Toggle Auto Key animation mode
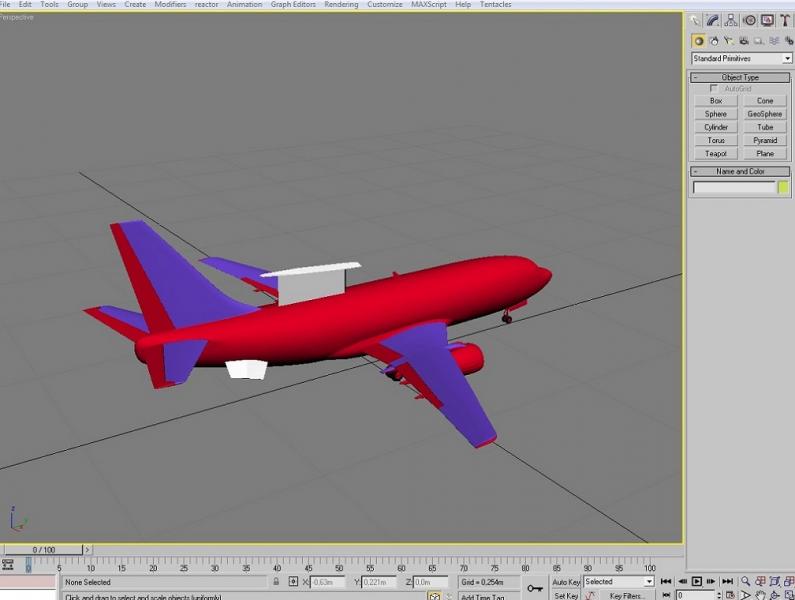Screen dimensions: 795x600 click(x=566, y=582)
